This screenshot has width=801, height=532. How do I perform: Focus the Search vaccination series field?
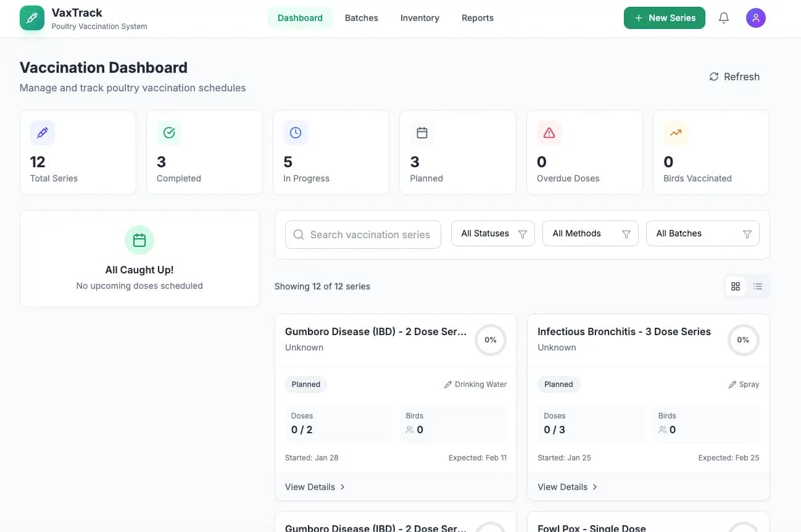coord(370,235)
